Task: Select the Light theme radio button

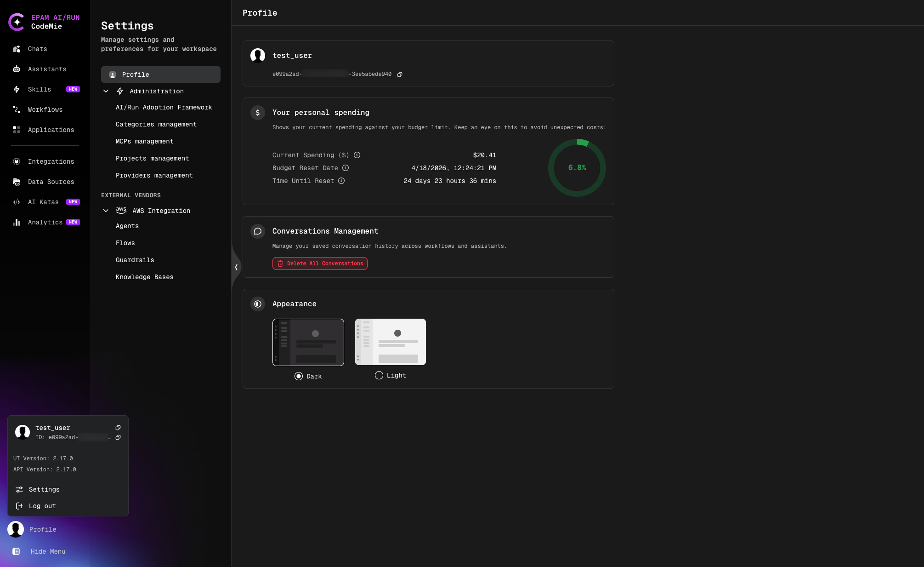Action: [379, 375]
